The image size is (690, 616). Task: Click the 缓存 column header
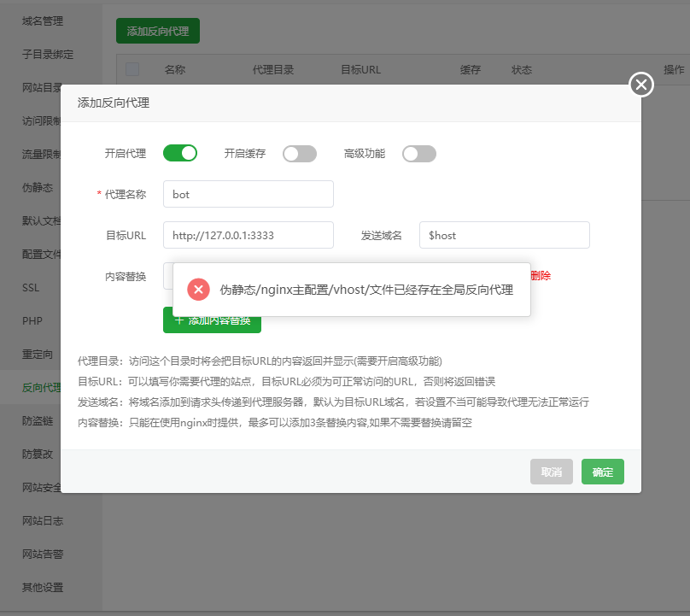[470, 69]
